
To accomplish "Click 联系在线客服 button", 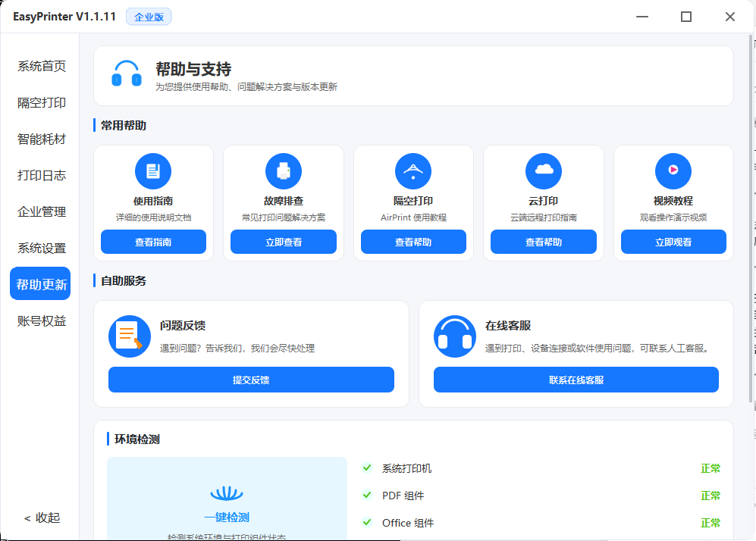I will tap(576, 380).
